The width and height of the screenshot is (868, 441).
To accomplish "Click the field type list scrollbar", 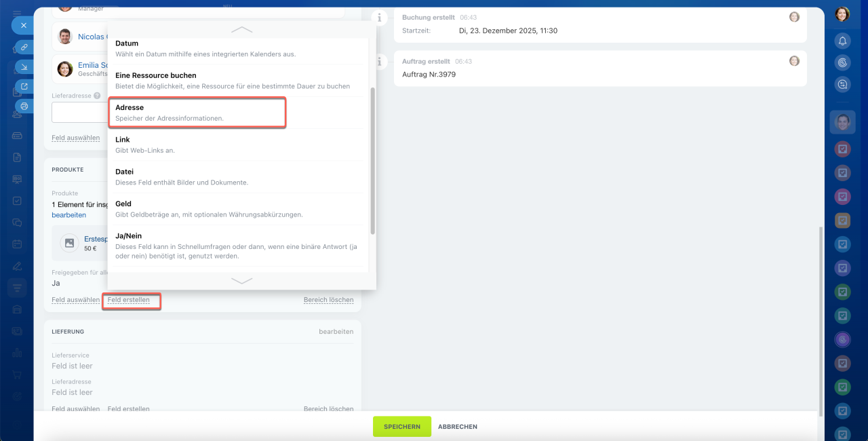I will (372, 161).
